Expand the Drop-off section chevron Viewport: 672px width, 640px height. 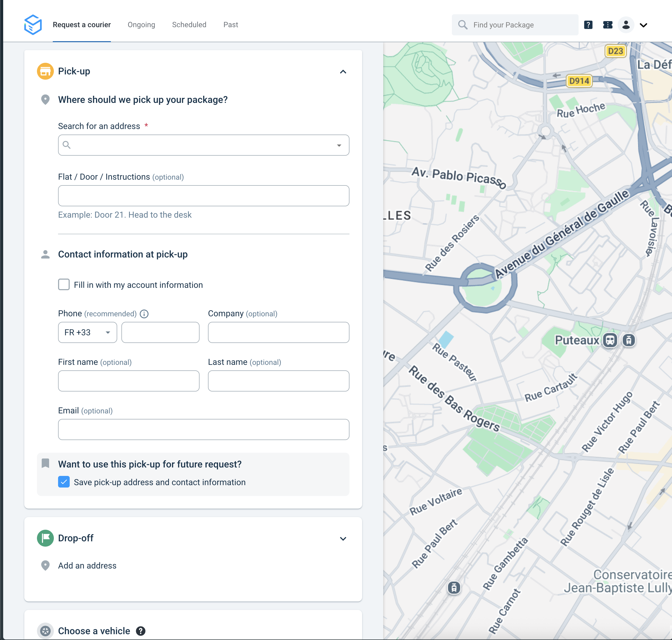tap(343, 539)
